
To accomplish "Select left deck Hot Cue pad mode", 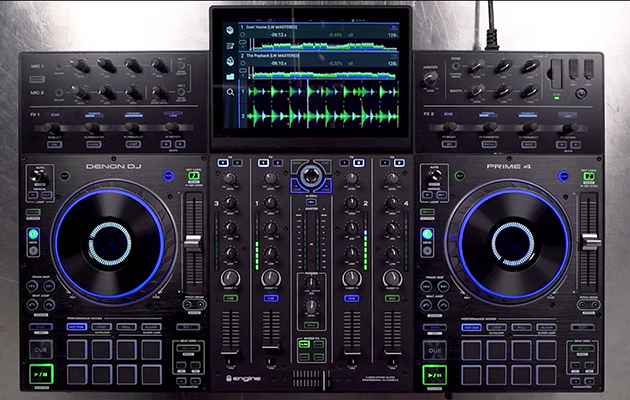I will (x=76, y=326).
